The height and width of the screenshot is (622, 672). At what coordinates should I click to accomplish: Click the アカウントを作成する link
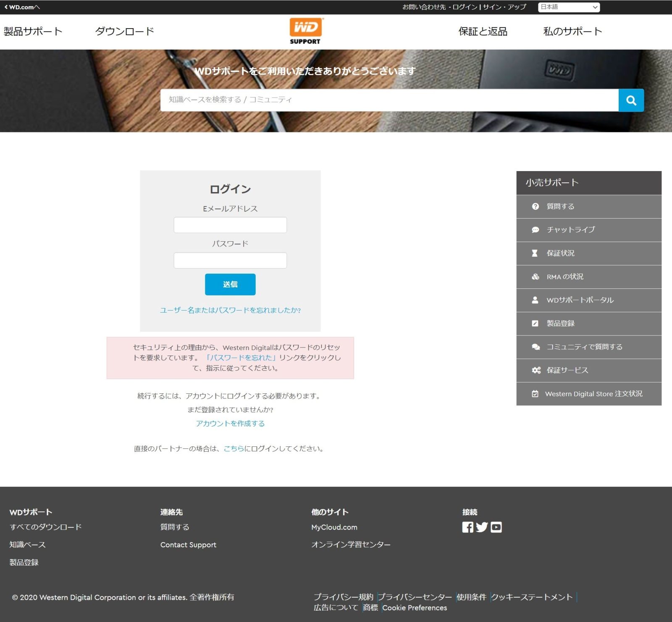230,423
